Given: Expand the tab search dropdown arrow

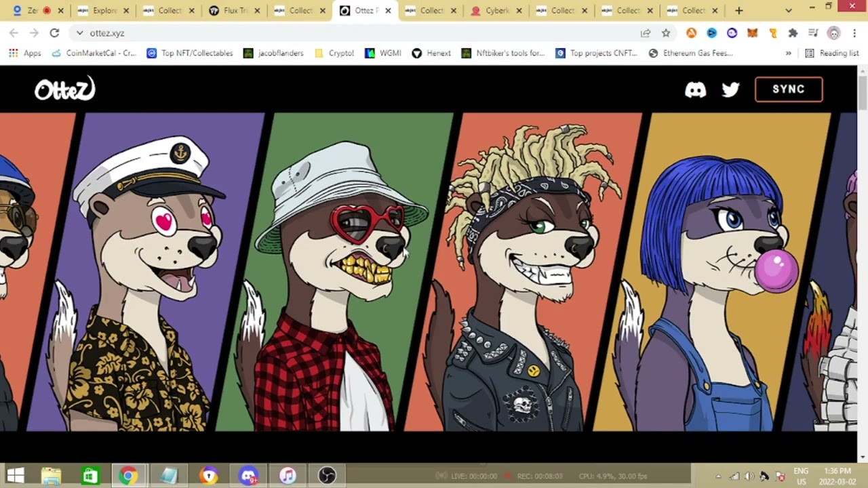Looking at the screenshot, I should (x=789, y=10).
